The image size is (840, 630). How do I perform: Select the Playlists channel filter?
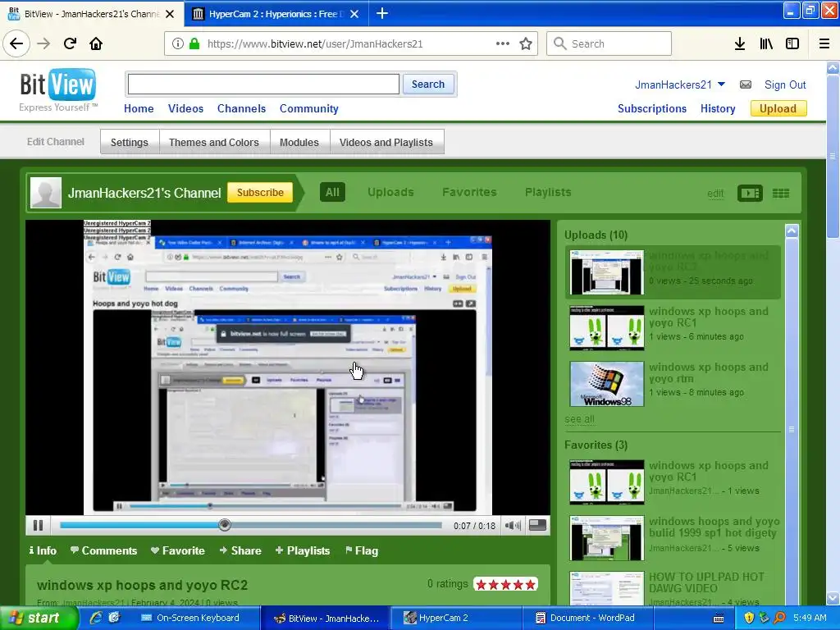[x=548, y=192]
